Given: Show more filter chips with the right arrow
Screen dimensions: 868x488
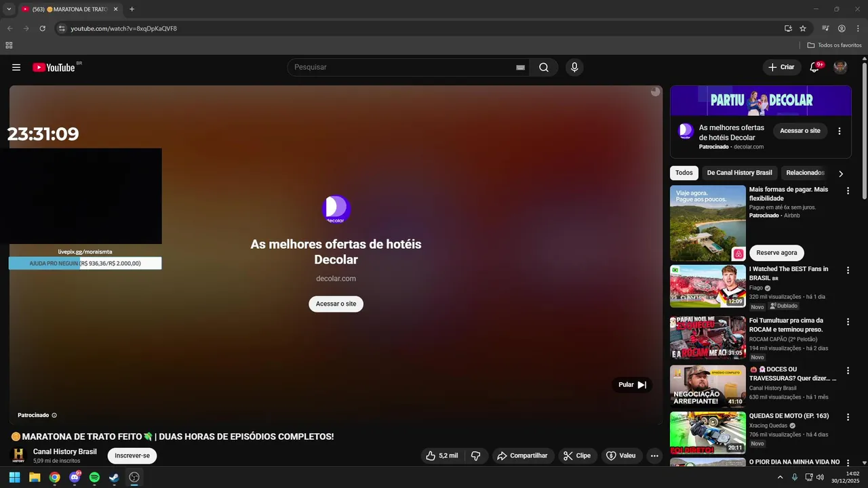Looking at the screenshot, I should pyautogui.click(x=841, y=174).
